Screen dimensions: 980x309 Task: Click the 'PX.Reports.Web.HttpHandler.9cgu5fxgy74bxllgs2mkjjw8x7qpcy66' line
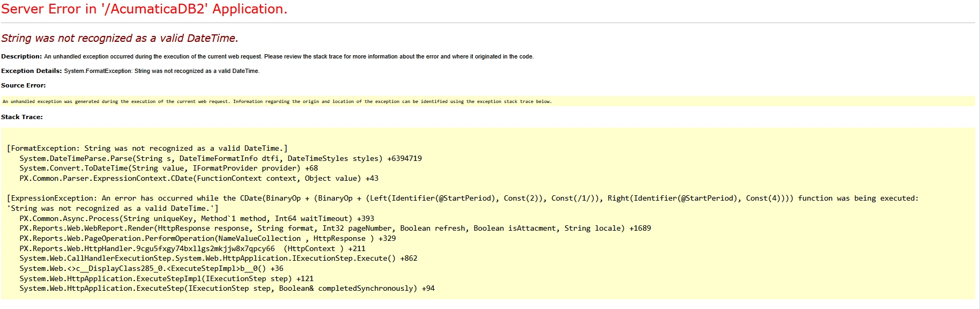pyautogui.click(x=192, y=249)
